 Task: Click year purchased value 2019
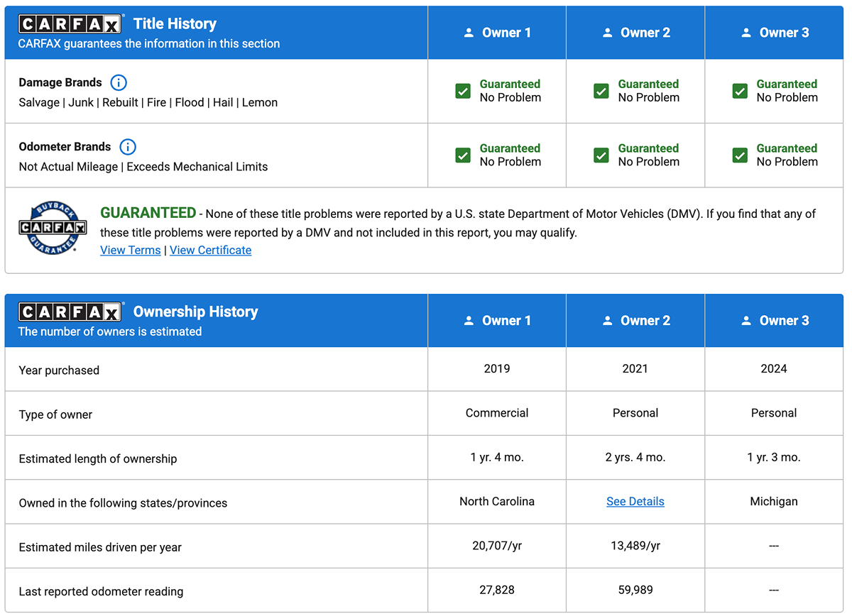pos(497,368)
